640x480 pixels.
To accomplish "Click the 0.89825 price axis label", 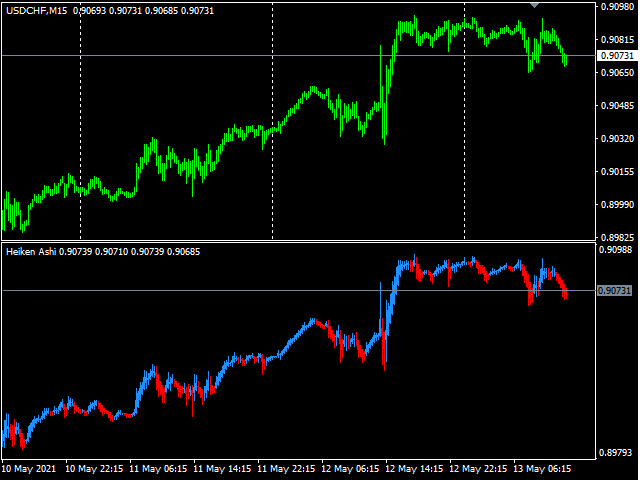I will click(x=616, y=237).
